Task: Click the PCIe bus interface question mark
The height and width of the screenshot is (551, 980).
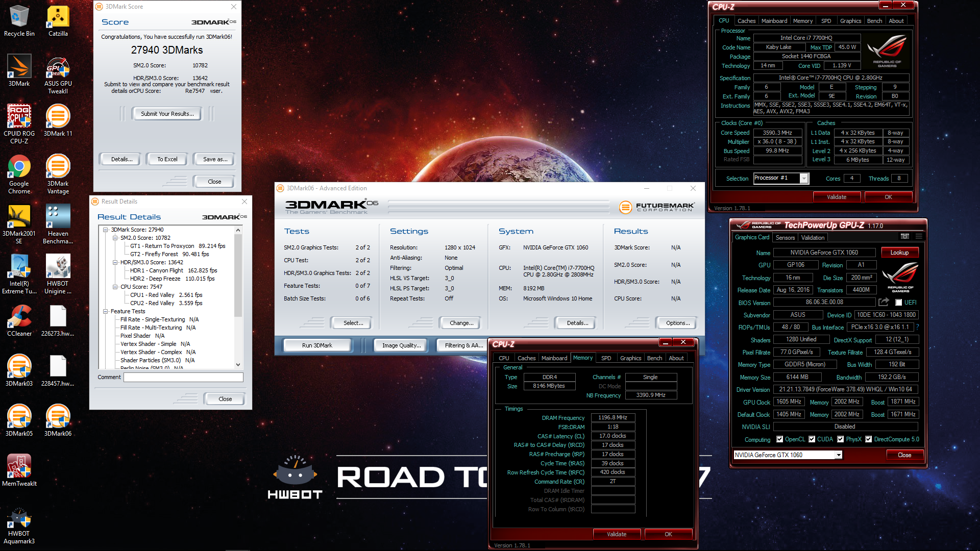Action: click(917, 327)
